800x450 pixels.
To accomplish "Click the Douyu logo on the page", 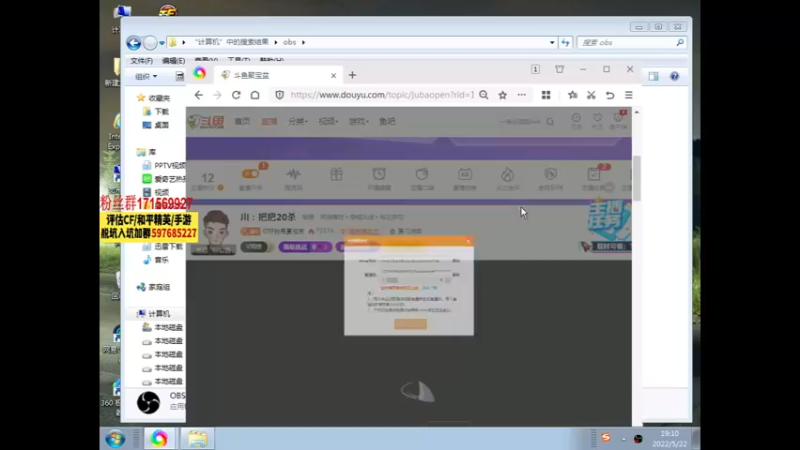I will click(206, 121).
